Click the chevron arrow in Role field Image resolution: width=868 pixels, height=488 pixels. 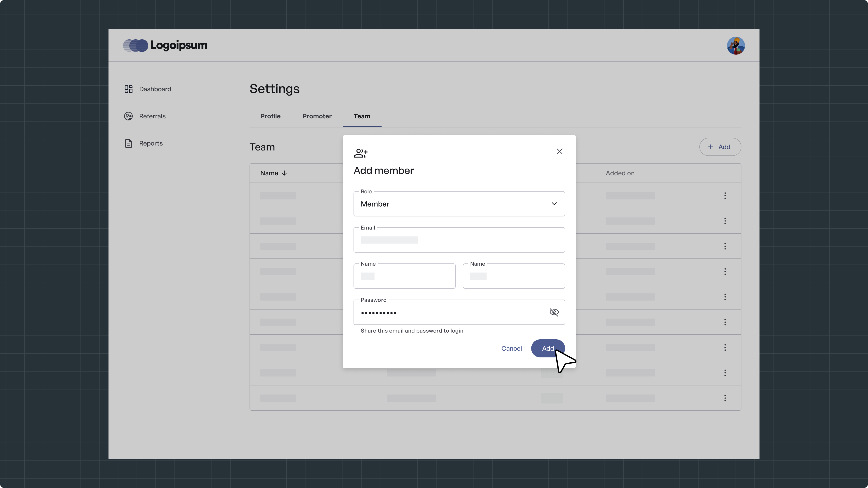554,204
